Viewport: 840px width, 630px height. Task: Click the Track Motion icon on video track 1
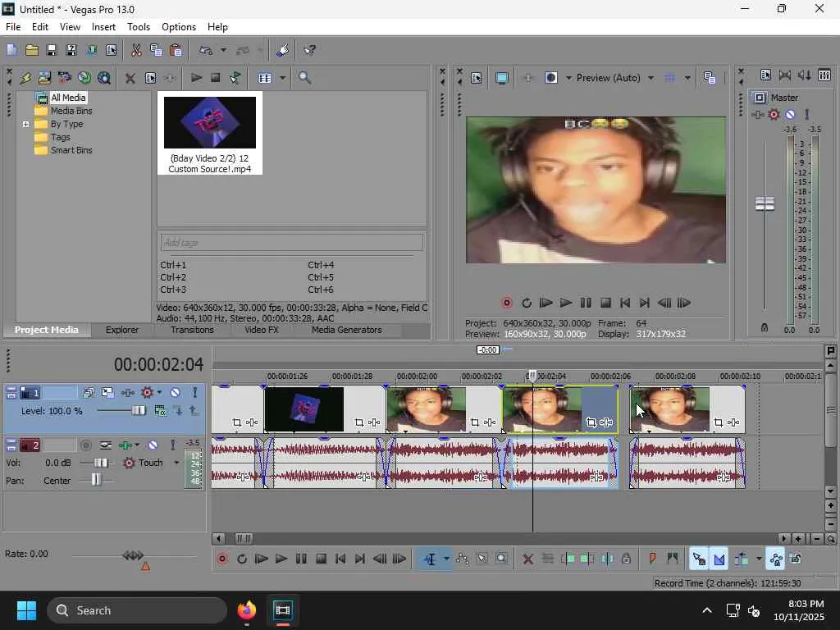click(107, 393)
